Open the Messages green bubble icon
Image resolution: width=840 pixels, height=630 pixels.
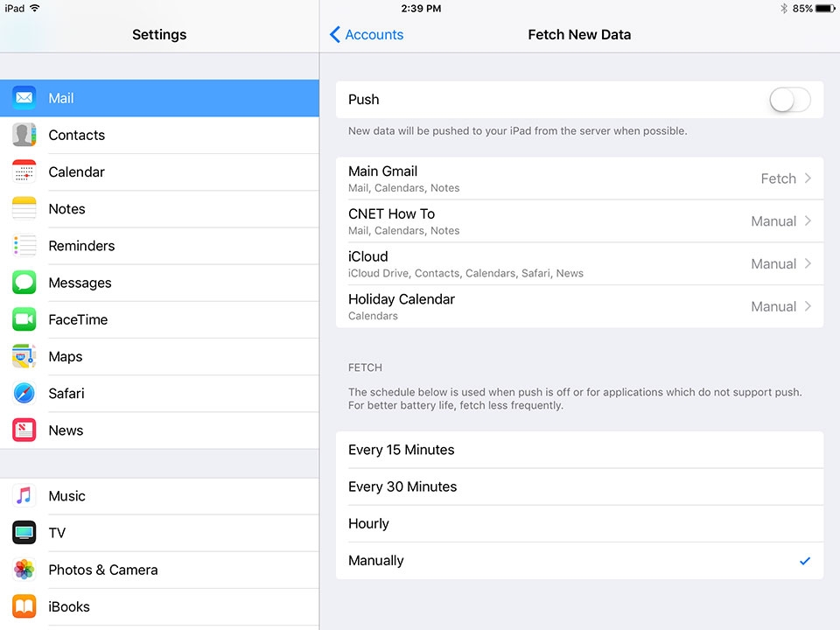[x=24, y=283]
